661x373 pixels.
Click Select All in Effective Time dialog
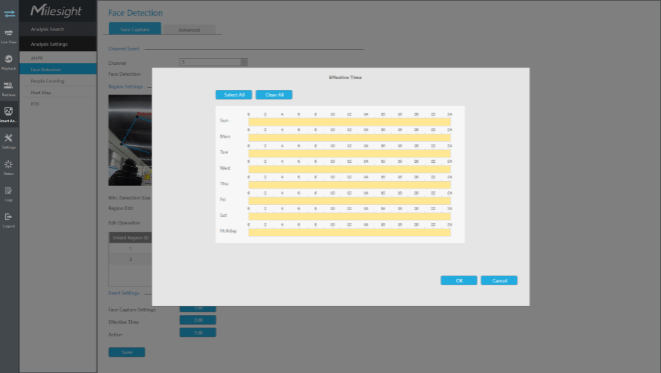pos(234,95)
